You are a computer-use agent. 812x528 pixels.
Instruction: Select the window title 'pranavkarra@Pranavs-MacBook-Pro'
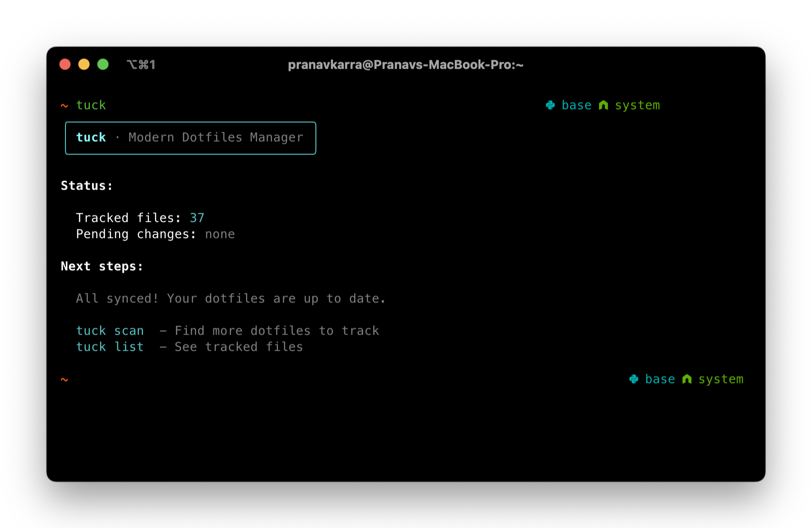[x=406, y=65]
